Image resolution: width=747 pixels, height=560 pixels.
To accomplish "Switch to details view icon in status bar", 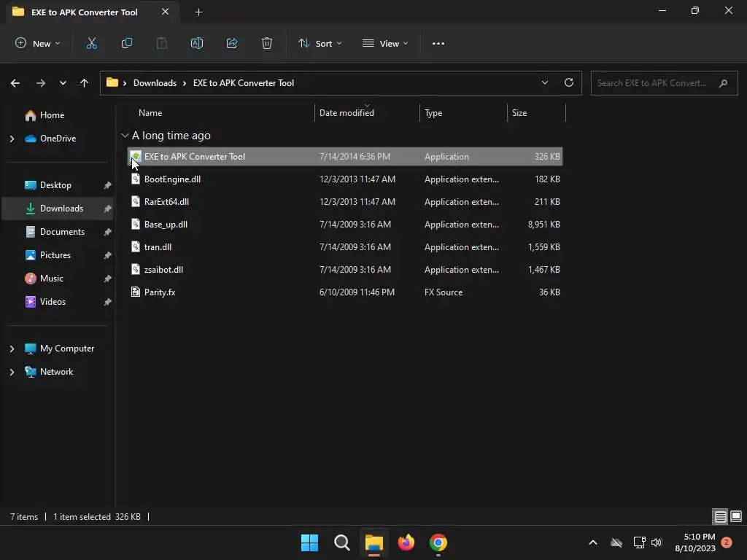I will point(720,516).
